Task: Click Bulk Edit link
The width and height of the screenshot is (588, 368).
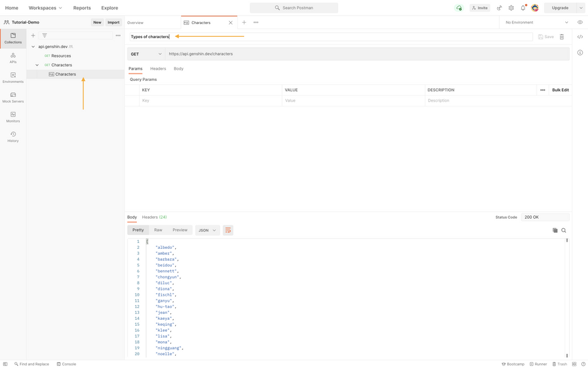Action: tap(560, 90)
